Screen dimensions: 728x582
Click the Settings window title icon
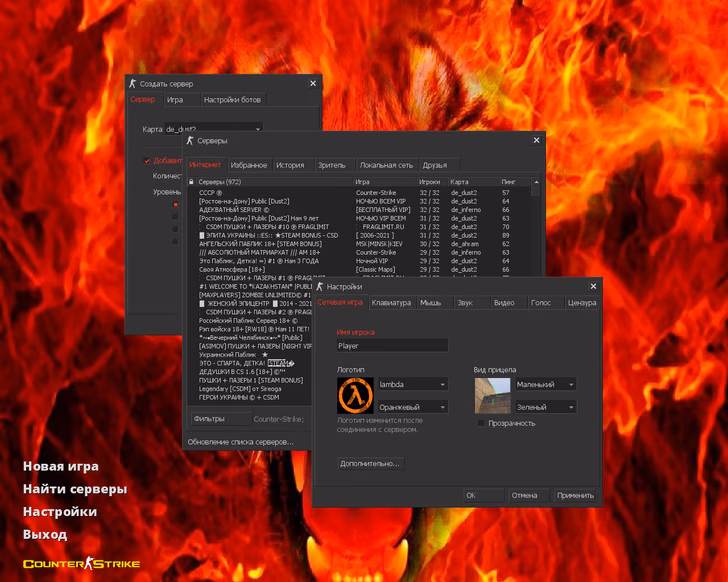coord(320,286)
